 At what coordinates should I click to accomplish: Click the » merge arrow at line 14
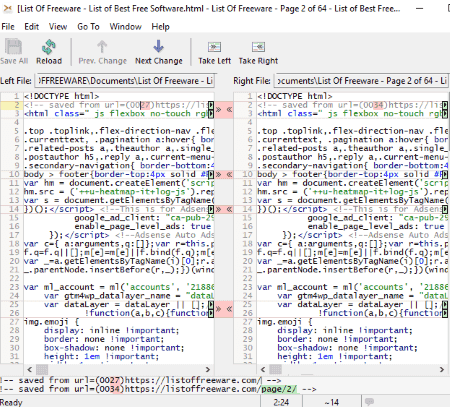click(219, 209)
